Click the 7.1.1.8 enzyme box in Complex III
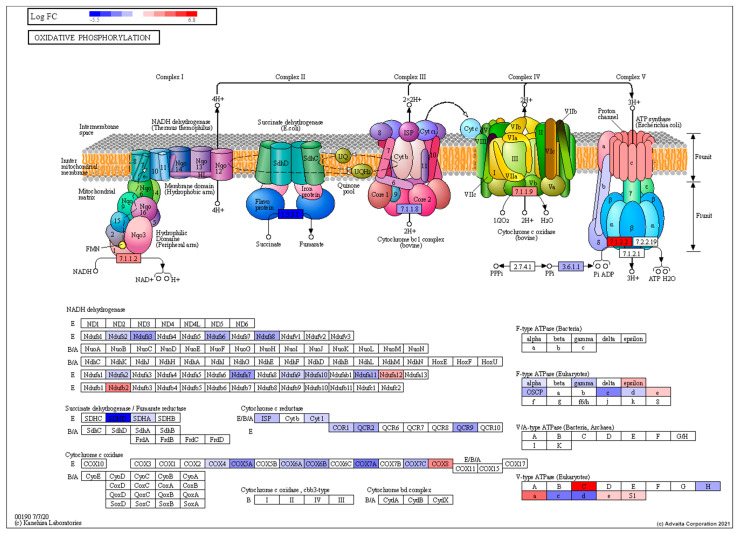 409,208
